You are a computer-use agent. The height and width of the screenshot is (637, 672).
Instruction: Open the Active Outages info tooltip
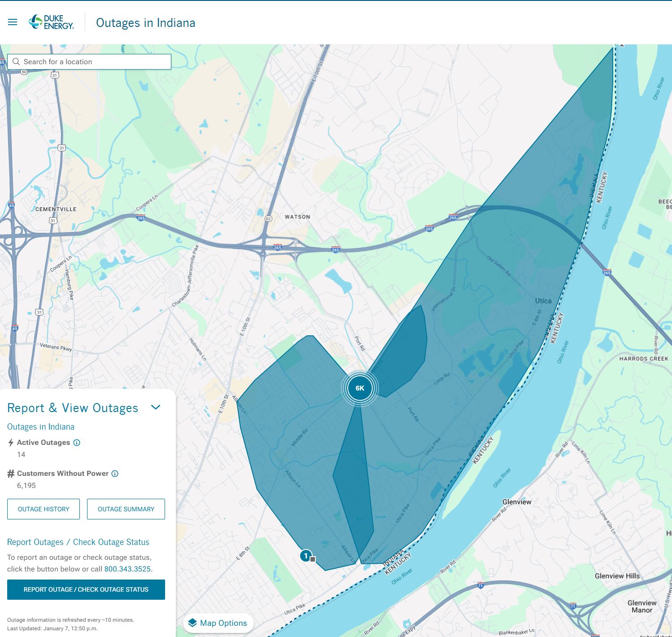point(76,443)
